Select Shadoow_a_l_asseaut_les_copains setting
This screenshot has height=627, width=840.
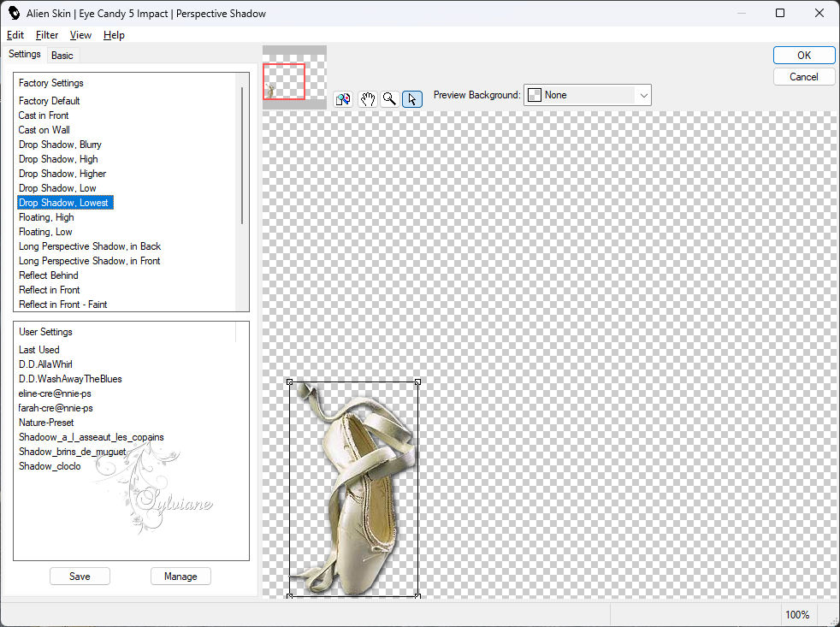click(91, 437)
